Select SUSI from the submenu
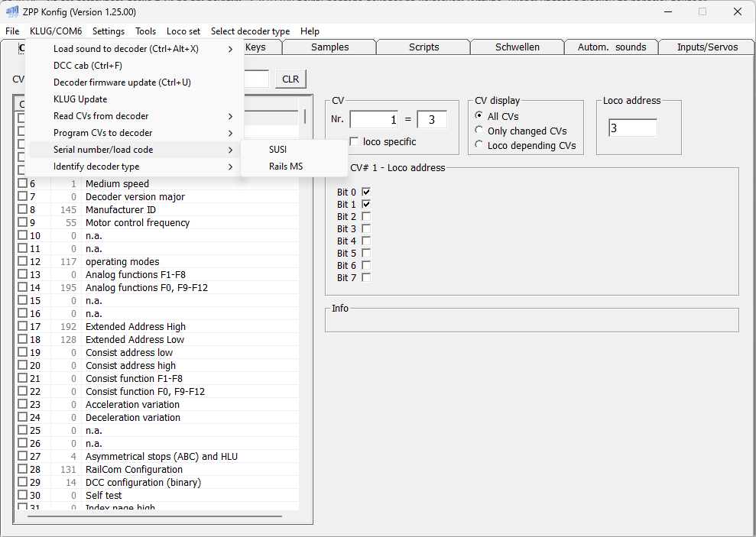The height and width of the screenshot is (537, 756). (x=277, y=150)
